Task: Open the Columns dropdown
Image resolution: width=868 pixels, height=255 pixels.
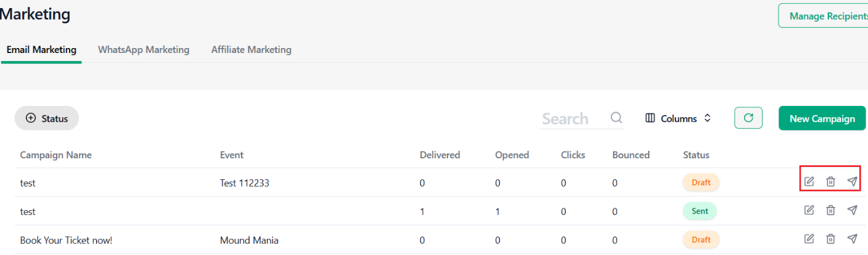Action: 678,118
